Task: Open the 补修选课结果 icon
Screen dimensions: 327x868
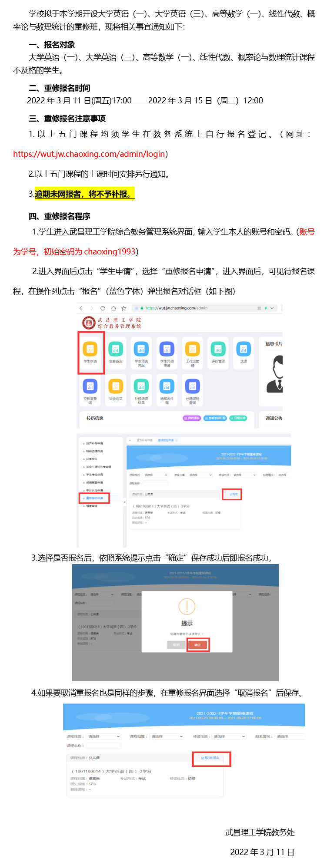Action: [x=141, y=386]
